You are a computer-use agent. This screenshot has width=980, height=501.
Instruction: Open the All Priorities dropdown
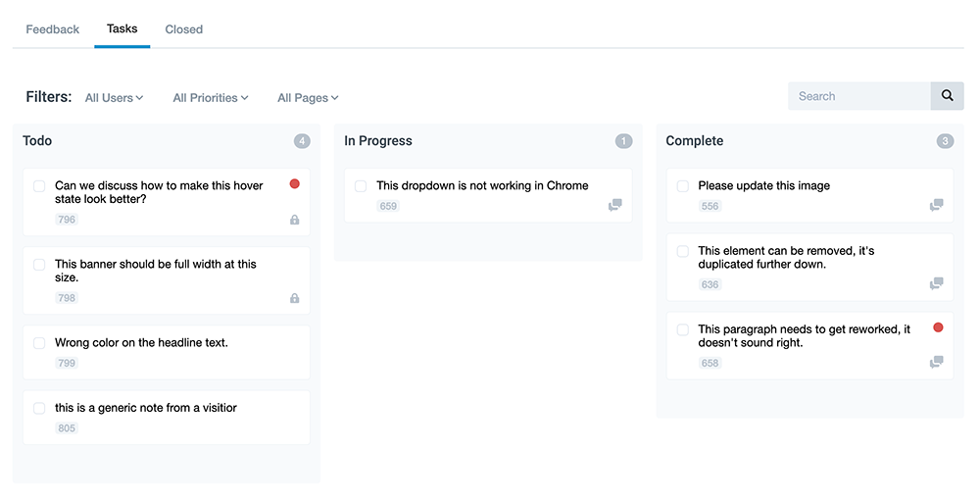[210, 98]
